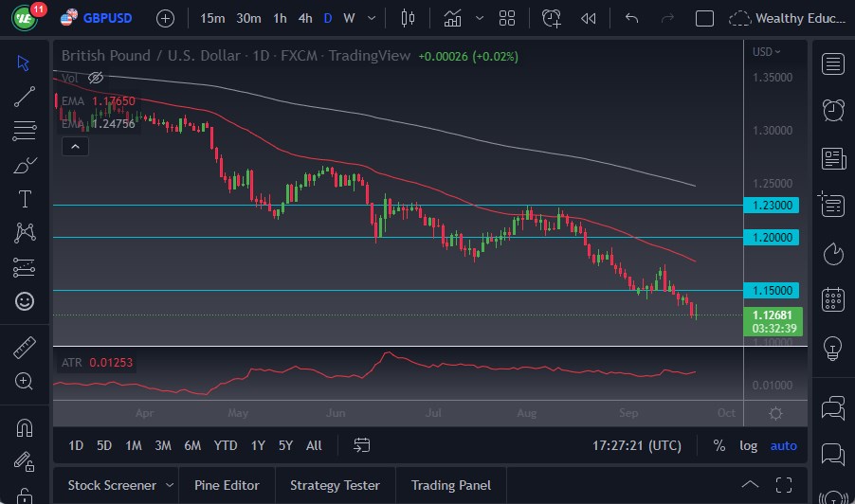855x504 pixels.
Task: Open USD currency dropdown on price axis
Action: click(766, 52)
